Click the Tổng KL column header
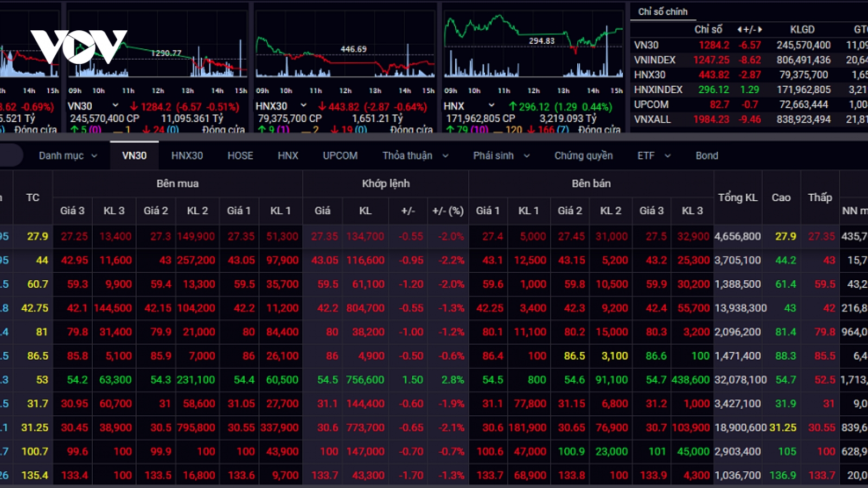The height and width of the screenshot is (488, 868). click(x=738, y=197)
